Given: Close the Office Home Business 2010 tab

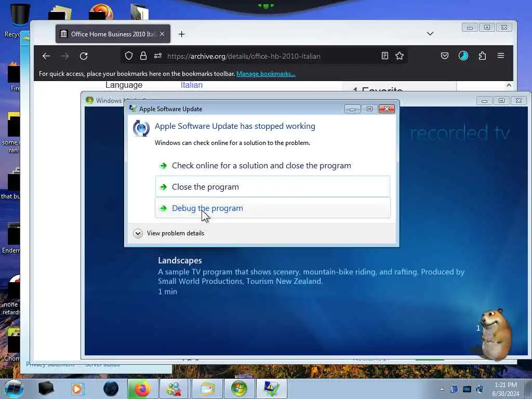Looking at the screenshot, I should pos(162,34).
